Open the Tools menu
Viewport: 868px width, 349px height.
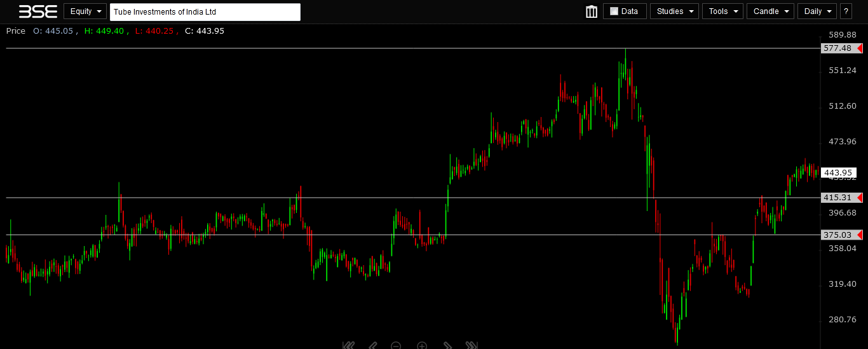[722, 11]
